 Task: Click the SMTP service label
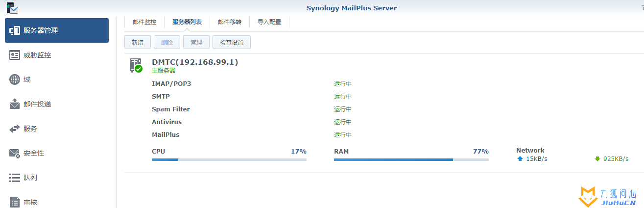161,97
